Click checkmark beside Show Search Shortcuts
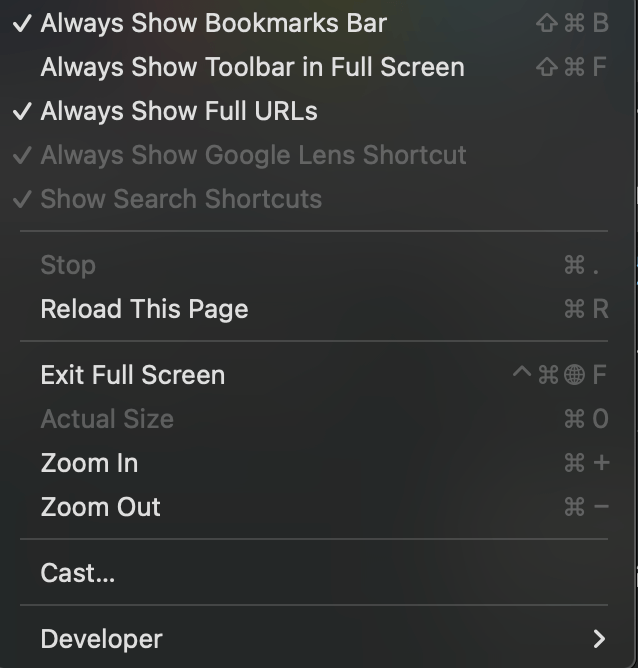638x668 pixels. click(22, 199)
